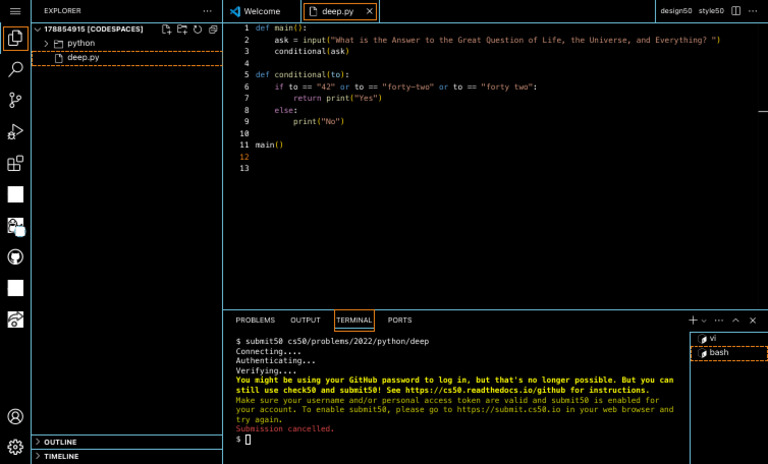Expand the python folder

[x=46, y=44]
